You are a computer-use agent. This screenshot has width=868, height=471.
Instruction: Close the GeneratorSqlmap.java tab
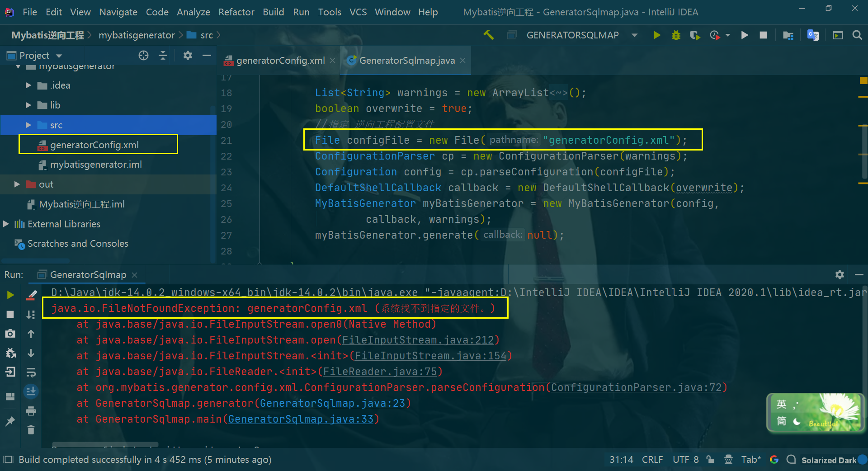click(x=462, y=61)
